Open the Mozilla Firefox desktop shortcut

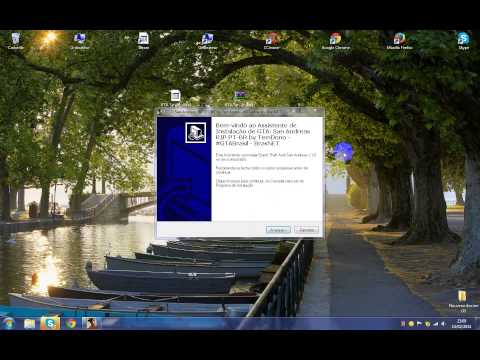click(399, 41)
